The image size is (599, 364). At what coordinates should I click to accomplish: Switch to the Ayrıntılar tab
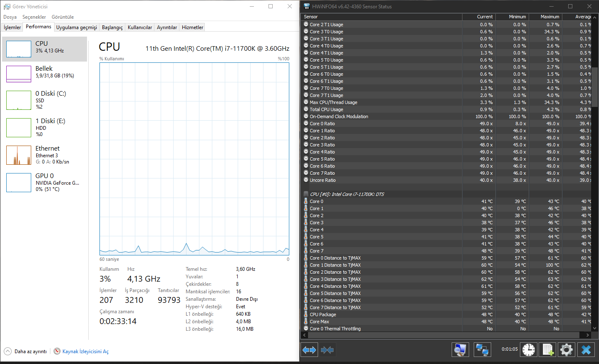click(167, 27)
